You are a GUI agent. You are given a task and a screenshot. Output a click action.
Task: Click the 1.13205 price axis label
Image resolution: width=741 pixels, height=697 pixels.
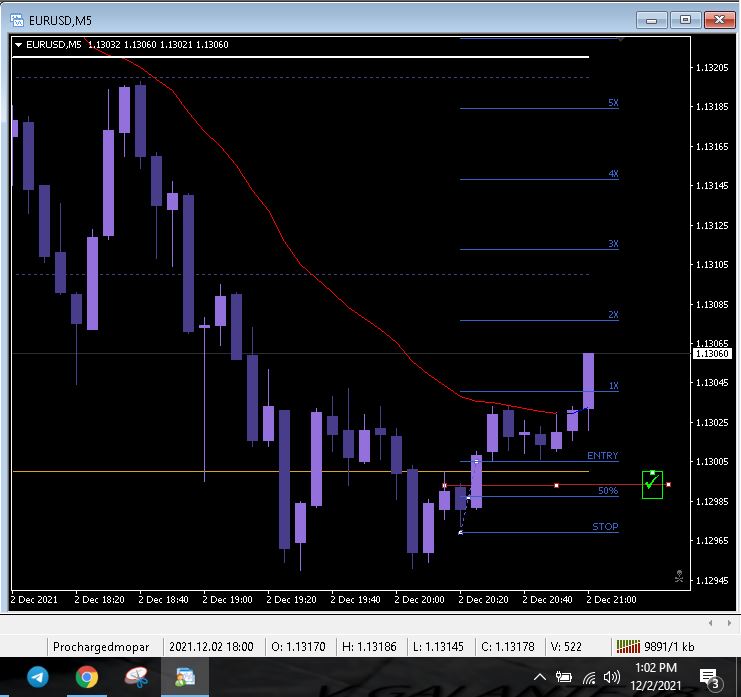click(712, 68)
